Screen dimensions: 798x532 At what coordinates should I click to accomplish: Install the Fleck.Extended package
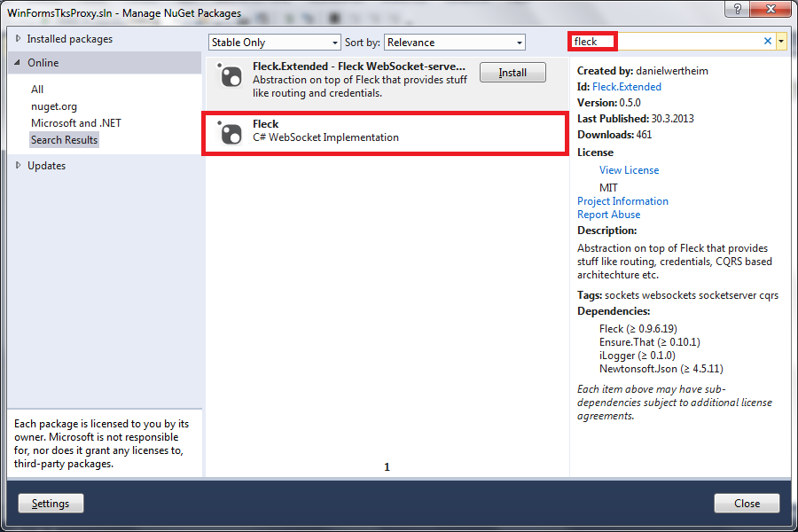click(512, 73)
